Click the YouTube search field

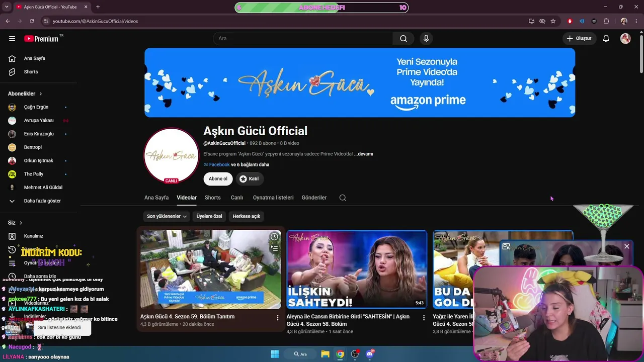pyautogui.click(x=303, y=38)
